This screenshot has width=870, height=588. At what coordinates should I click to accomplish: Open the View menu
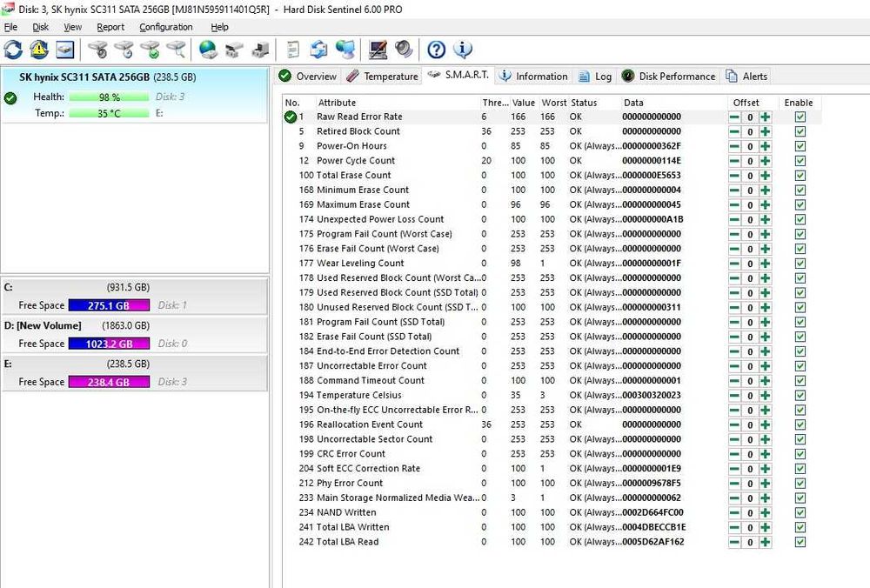73,27
